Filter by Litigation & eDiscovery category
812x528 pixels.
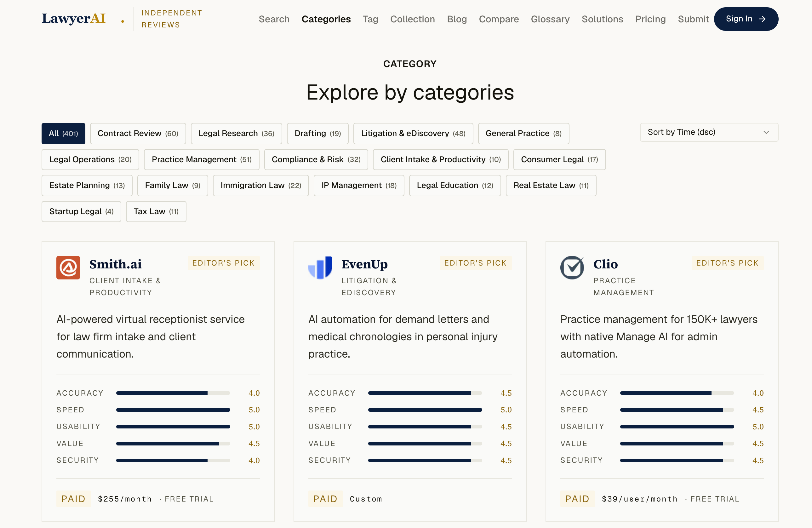[x=413, y=134]
